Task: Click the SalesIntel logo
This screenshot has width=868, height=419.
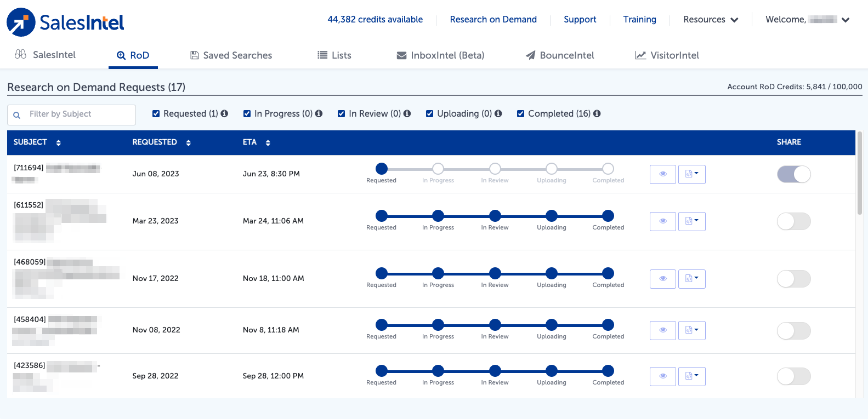Action: pos(65,22)
